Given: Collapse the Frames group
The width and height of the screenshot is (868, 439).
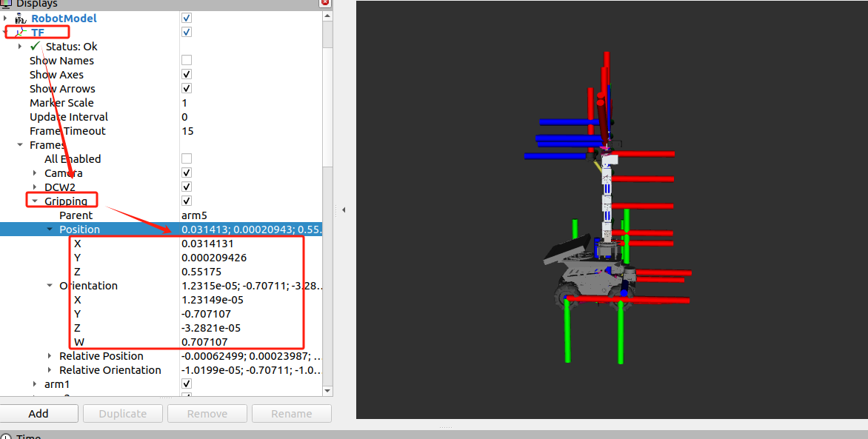Looking at the screenshot, I should click(x=20, y=145).
